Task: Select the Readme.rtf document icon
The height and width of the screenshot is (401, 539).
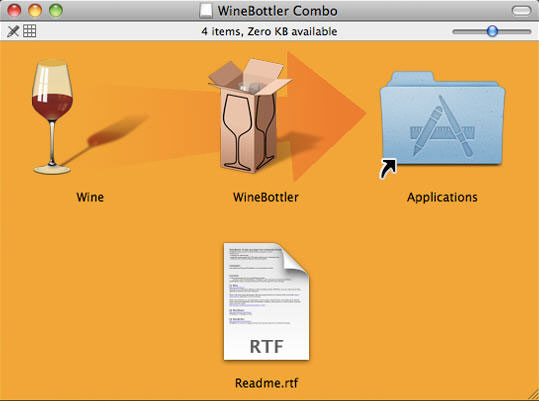Action: point(266,301)
